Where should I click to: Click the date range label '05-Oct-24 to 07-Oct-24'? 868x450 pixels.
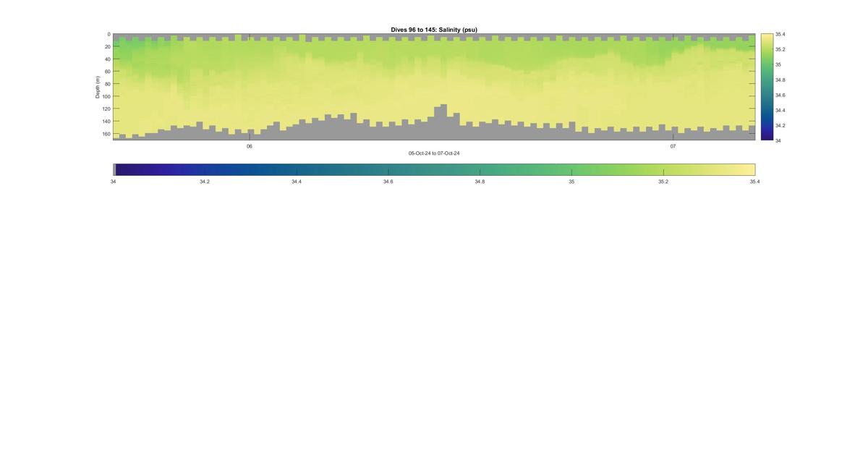(x=434, y=153)
